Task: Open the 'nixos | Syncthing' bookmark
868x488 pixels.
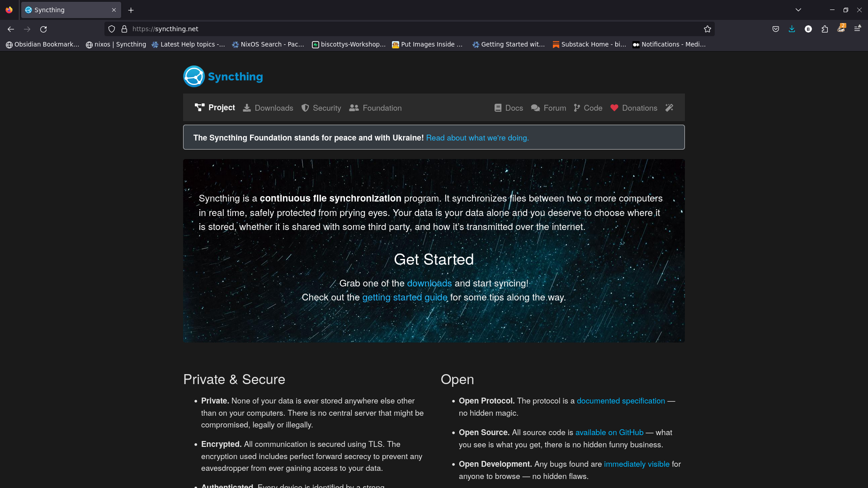Action: [116, 44]
